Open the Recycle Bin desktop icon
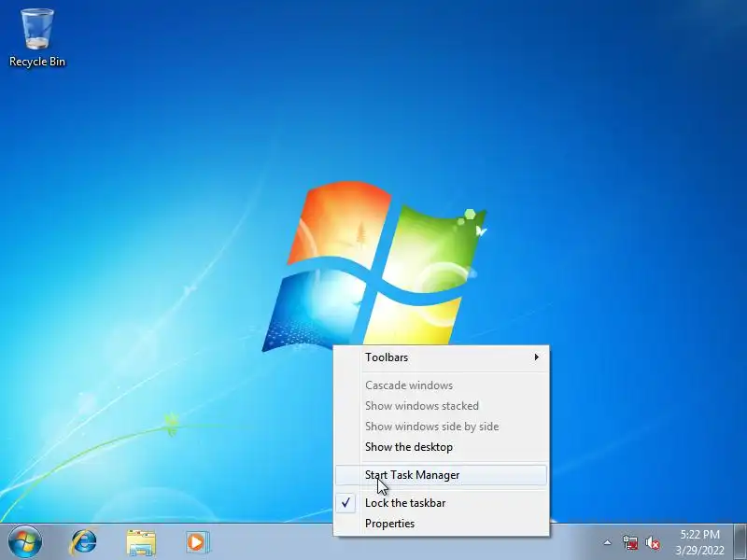Viewport: 747px width, 560px height. click(x=37, y=38)
